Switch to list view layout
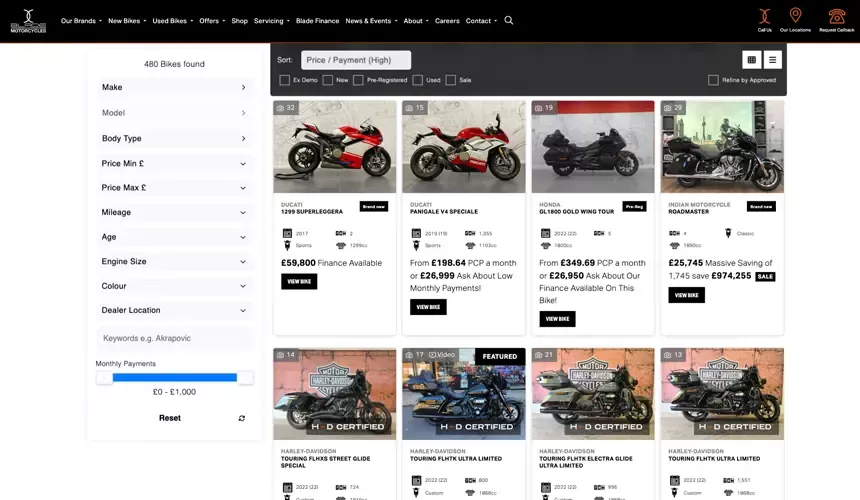The image size is (860, 500). tap(772, 60)
